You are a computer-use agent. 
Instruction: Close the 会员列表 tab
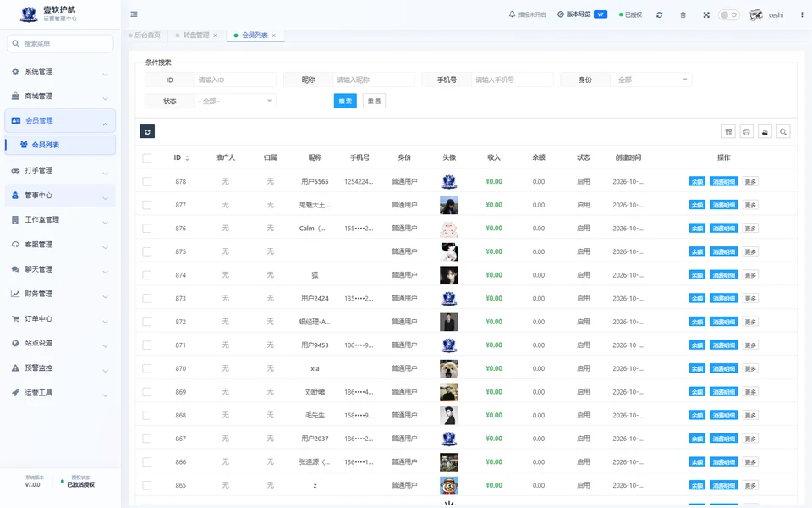273,36
